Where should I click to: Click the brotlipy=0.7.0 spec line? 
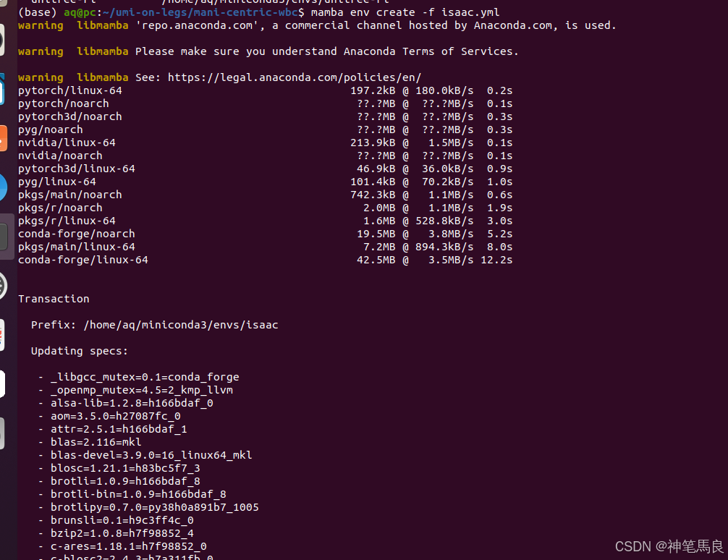(155, 506)
